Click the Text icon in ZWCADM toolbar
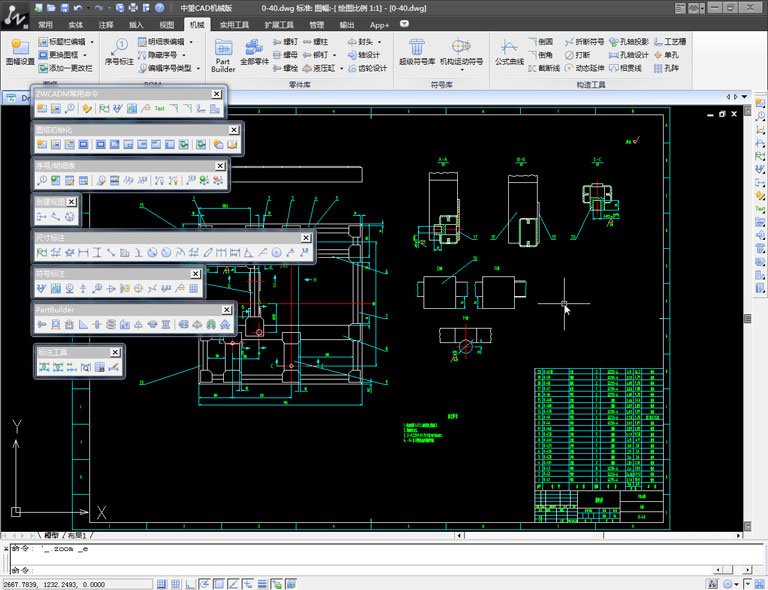The width and height of the screenshot is (768, 590). click(158, 108)
